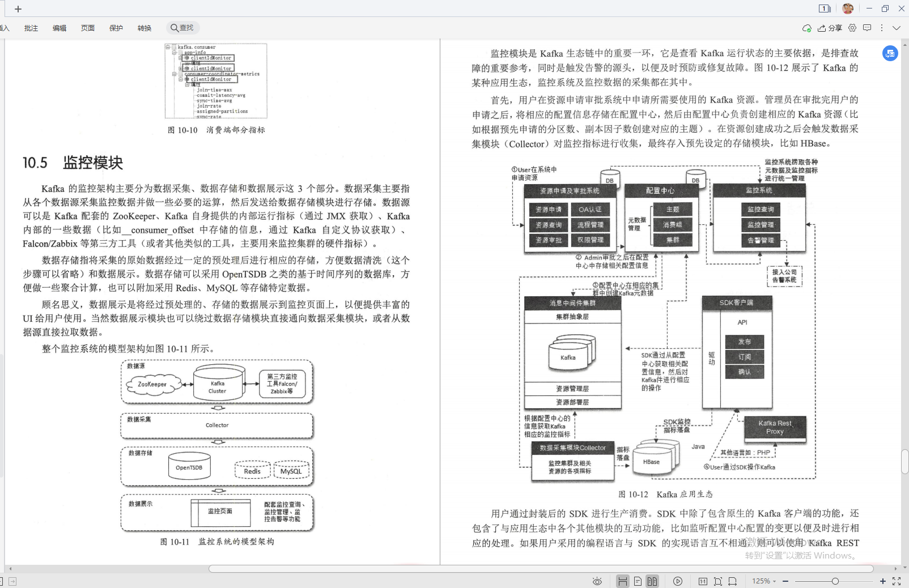Open the comments feedback icon
This screenshot has width=909, height=588.
[x=867, y=28]
